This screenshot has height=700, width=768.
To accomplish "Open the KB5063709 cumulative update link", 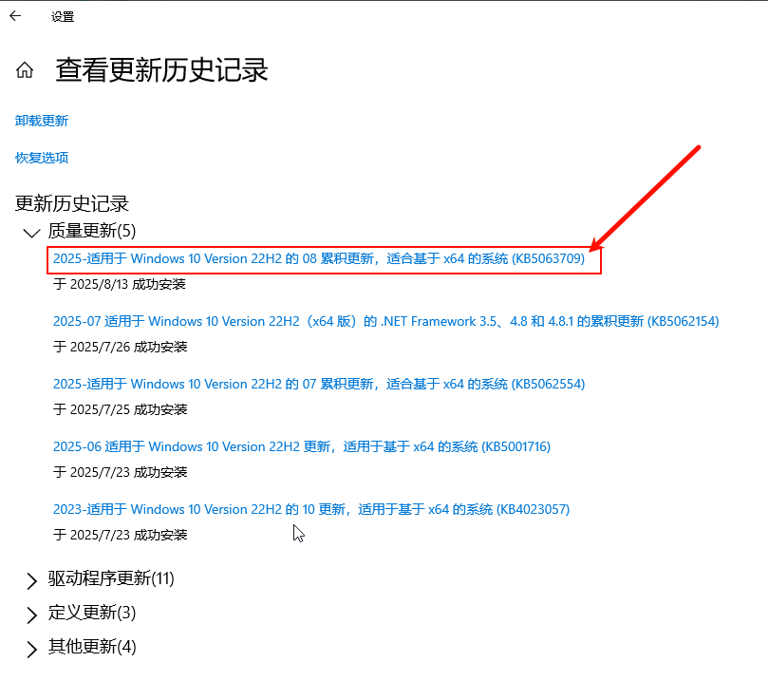I will (318, 258).
